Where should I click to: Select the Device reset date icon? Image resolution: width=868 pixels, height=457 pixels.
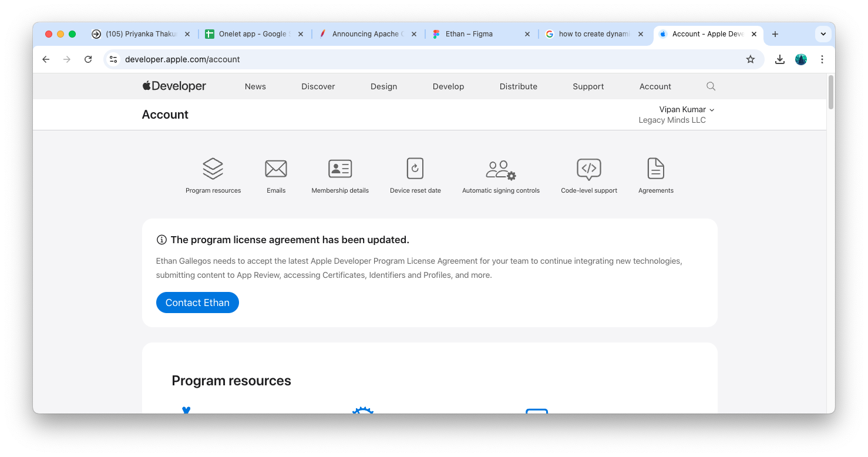415,169
